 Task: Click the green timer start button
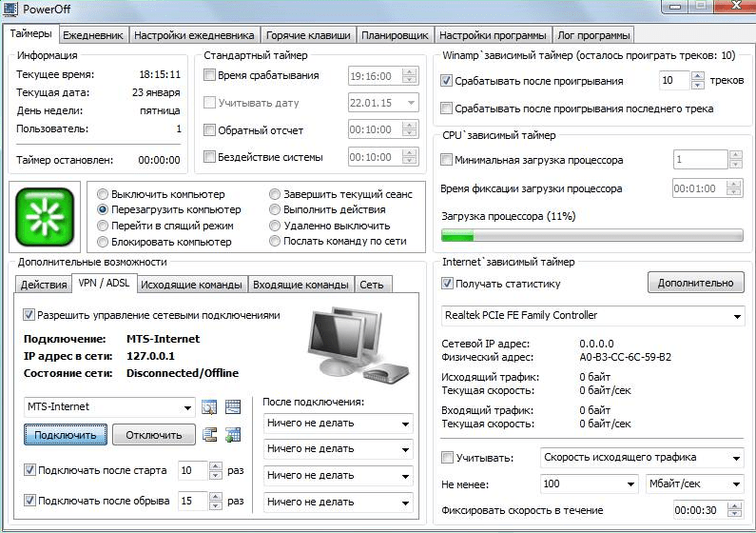tap(44, 217)
